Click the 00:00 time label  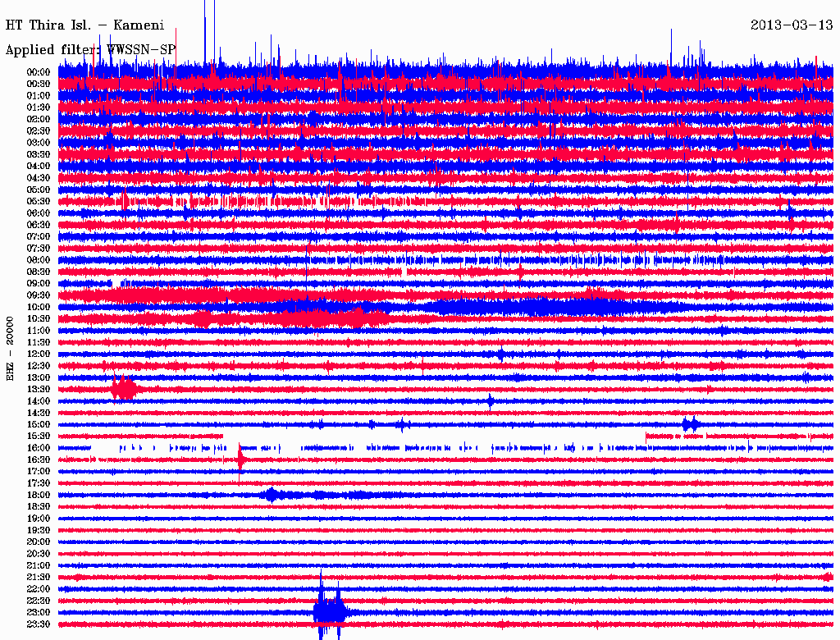pyautogui.click(x=39, y=72)
